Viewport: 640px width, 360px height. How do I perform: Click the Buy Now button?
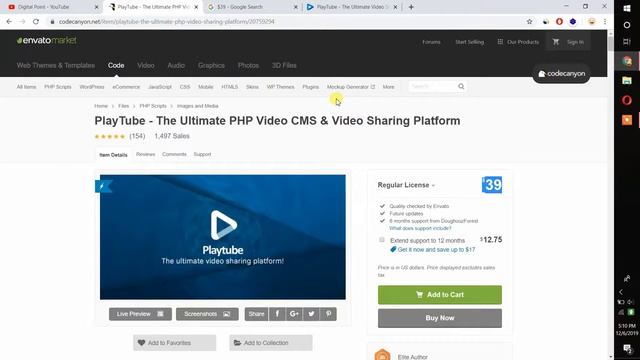pos(440,318)
